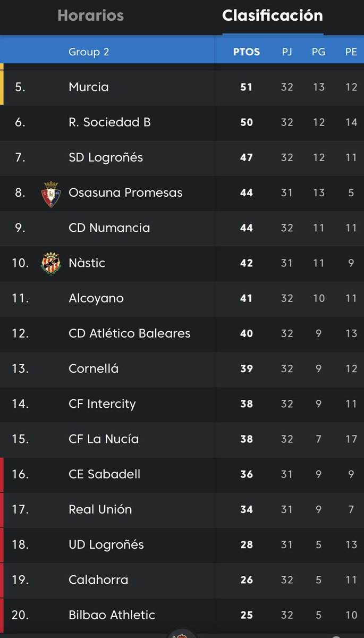Open Bilbao Athletic bottom row

click(x=182, y=615)
